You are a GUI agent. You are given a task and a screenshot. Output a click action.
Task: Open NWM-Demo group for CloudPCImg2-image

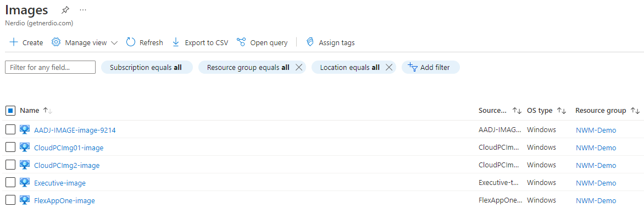point(596,166)
